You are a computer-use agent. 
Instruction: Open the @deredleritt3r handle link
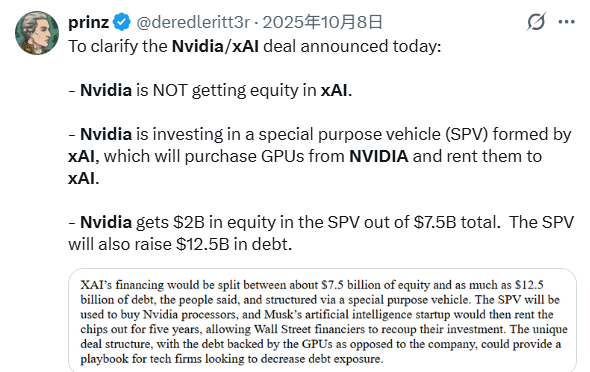(193, 22)
